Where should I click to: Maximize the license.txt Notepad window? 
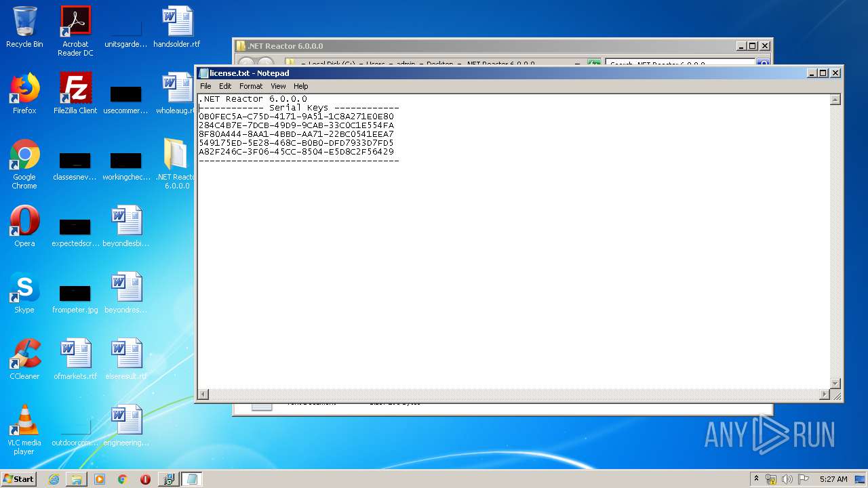click(823, 73)
